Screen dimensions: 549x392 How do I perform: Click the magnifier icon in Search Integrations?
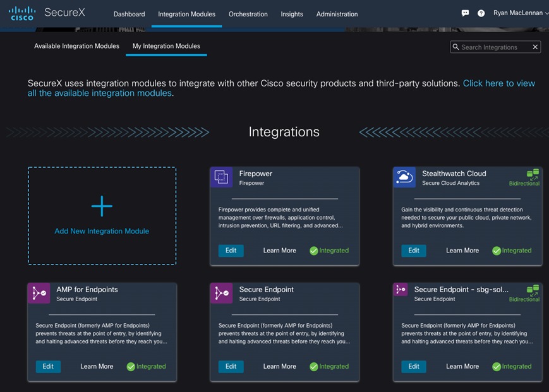pyautogui.click(x=455, y=47)
